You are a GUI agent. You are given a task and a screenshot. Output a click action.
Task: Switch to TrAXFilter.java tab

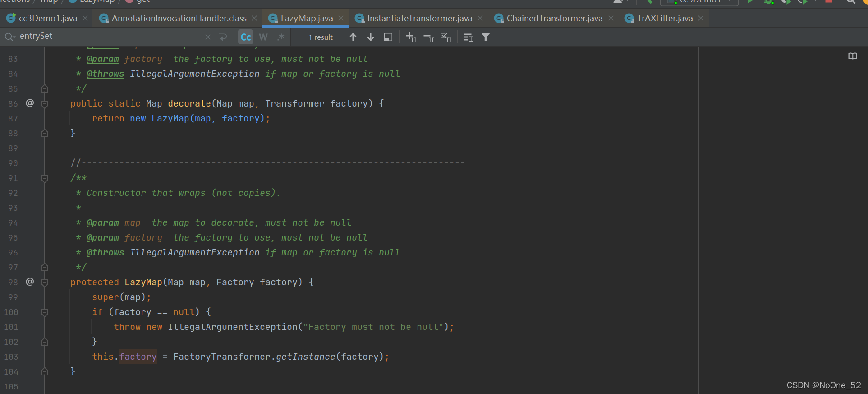pyautogui.click(x=665, y=18)
